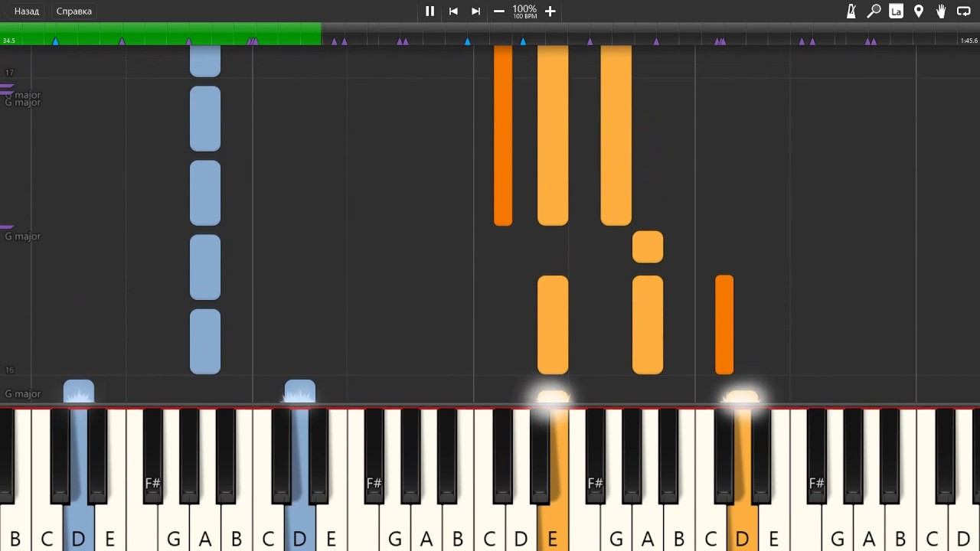Click the G major label beside measure 16

[23, 394]
